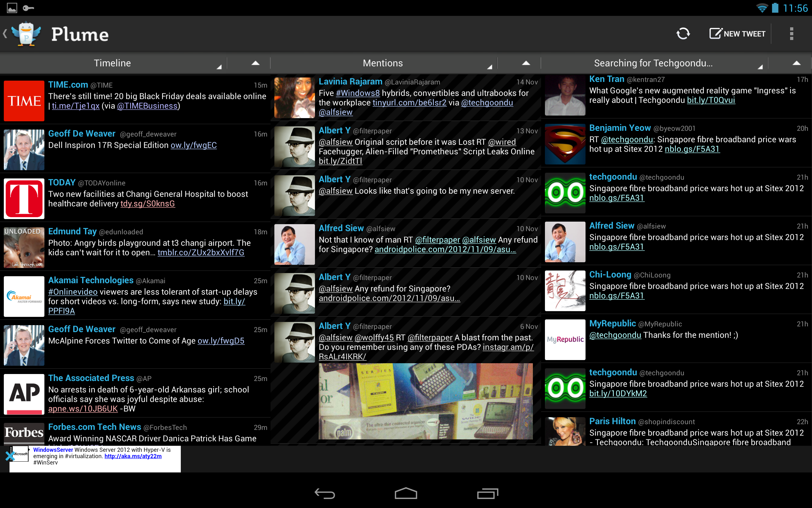Viewport: 812px width, 508px height.
Task: Open the Mentions column dropdown
Action: 383,63
